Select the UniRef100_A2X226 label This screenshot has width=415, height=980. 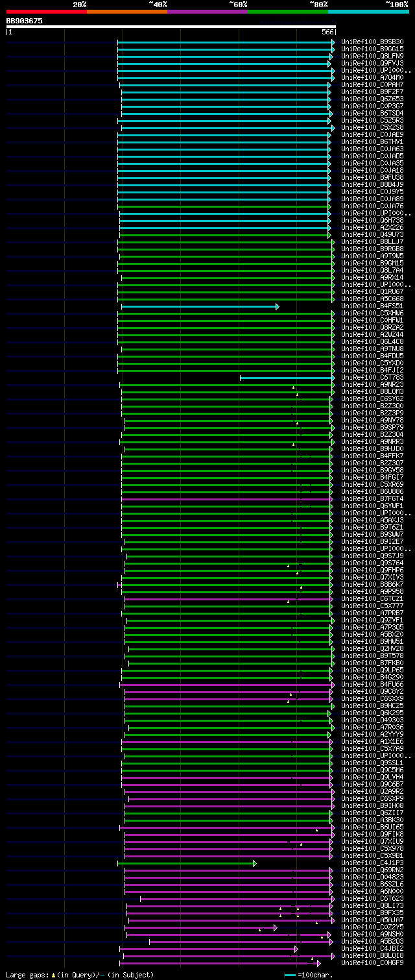click(x=373, y=228)
